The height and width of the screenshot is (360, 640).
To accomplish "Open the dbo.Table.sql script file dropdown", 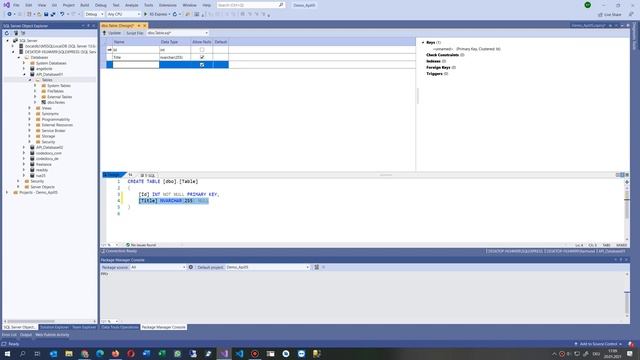I will pos(178,33).
